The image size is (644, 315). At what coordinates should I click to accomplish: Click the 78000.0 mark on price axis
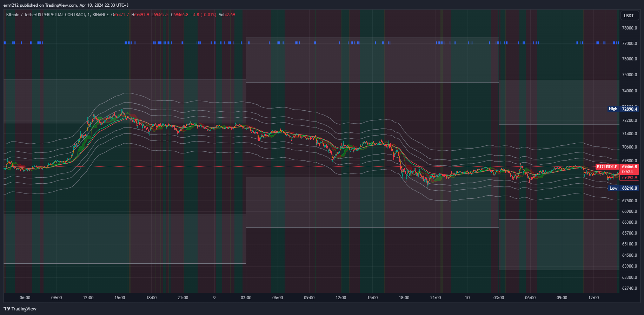[629, 28]
